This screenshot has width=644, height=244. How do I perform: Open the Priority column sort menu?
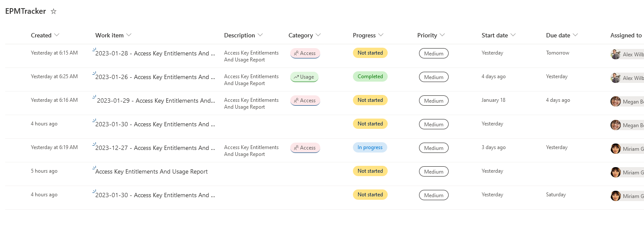point(442,35)
